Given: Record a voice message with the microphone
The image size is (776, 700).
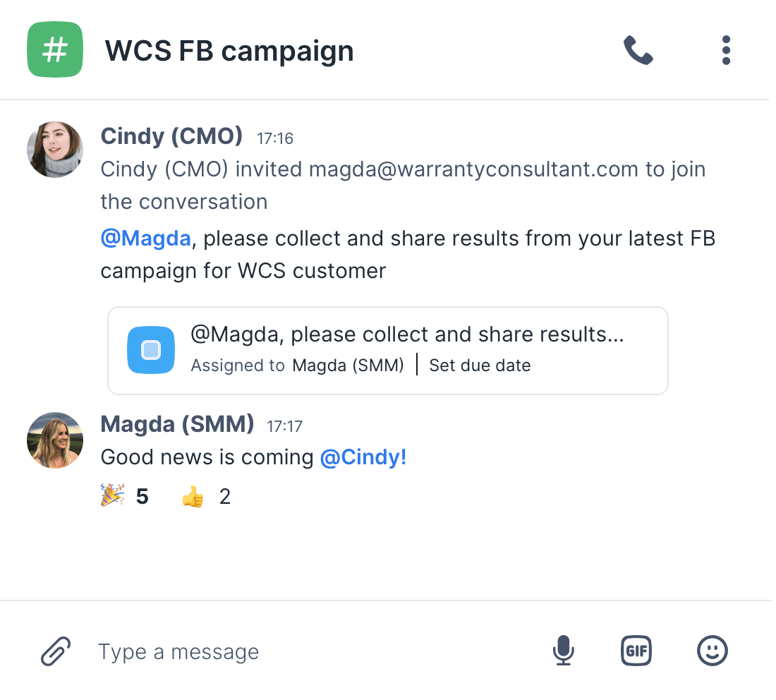Looking at the screenshot, I should click(x=563, y=651).
